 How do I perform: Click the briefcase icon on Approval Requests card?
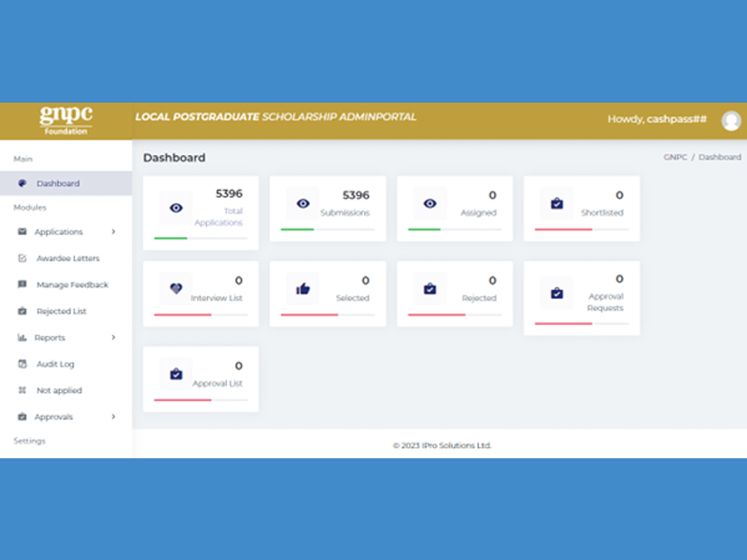pos(557,293)
